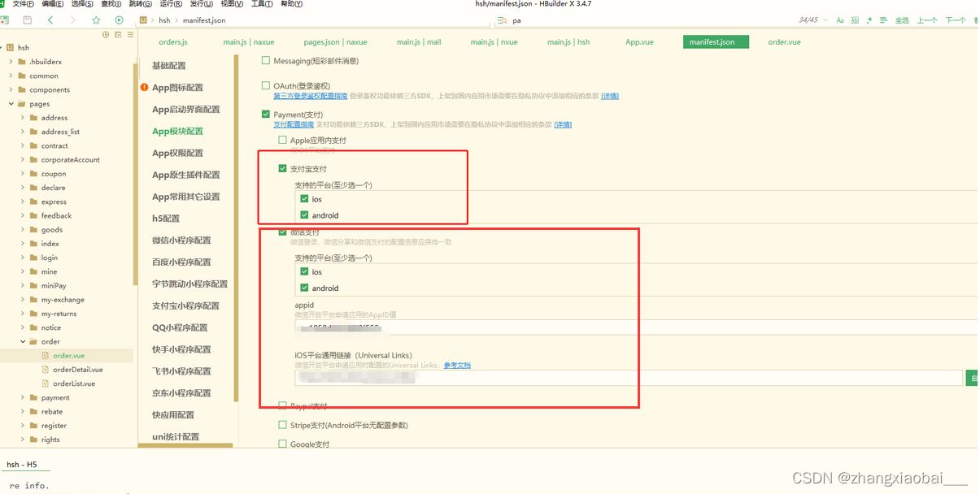The height and width of the screenshot is (494, 980).
Task: Switch to the pages.json | naxue tab
Action: pos(335,41)
